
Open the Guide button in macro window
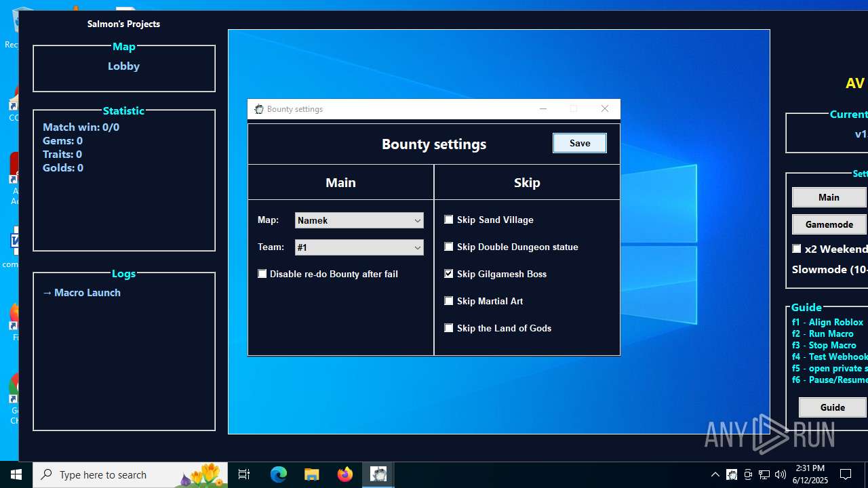[833, 407]
